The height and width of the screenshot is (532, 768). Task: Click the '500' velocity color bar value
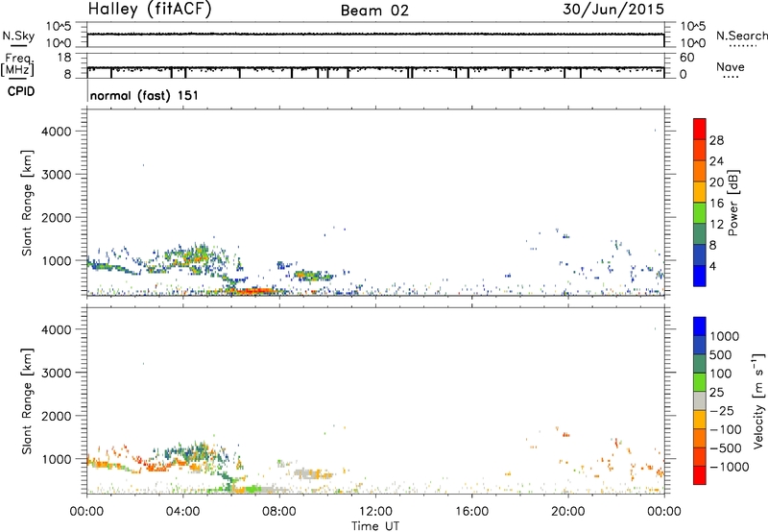(x=721, y=355)
